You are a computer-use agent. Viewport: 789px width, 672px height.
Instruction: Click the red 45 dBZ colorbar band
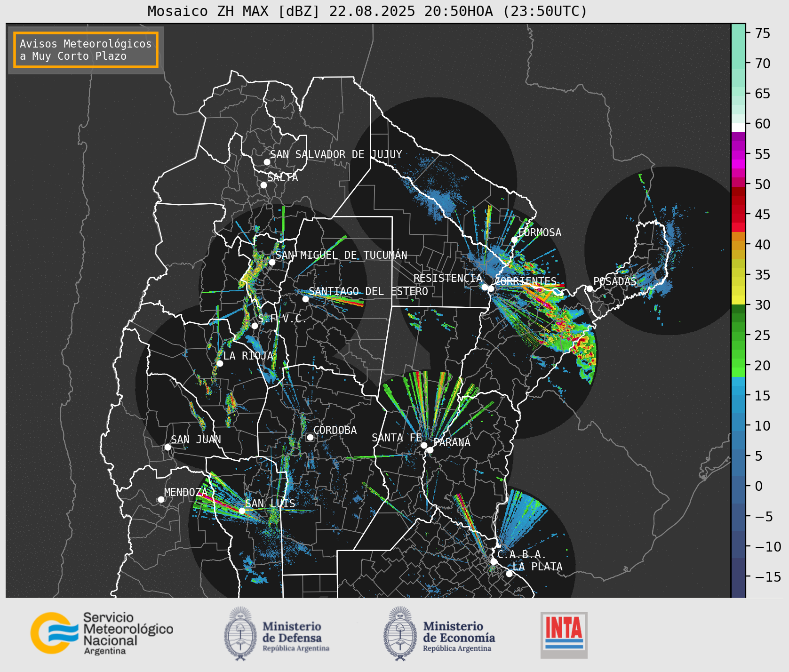pyautogui.click(x=738, y=218)
